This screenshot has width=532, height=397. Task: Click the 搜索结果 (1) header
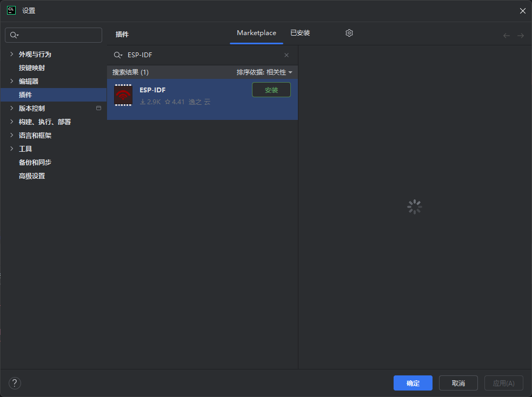tap(131, 72)
